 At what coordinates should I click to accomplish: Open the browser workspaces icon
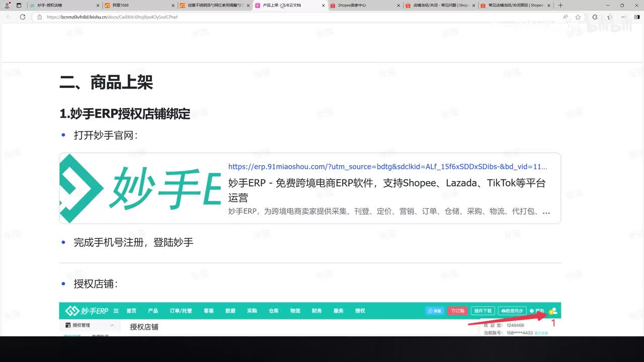pos(19,5)
